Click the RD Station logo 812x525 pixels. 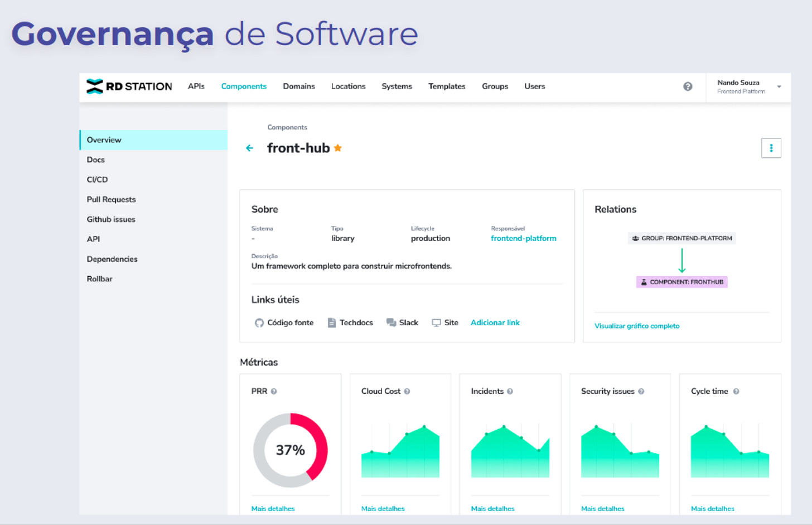[129, 86]
